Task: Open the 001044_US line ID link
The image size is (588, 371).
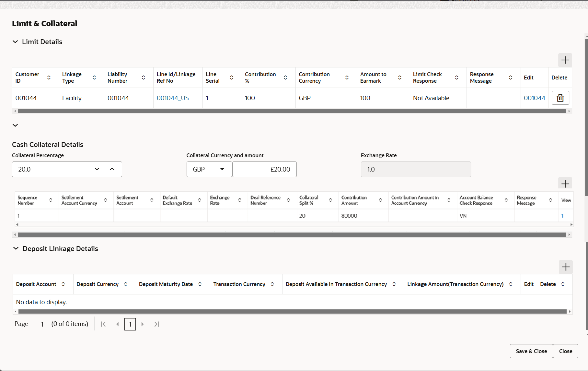Action: 173,98
